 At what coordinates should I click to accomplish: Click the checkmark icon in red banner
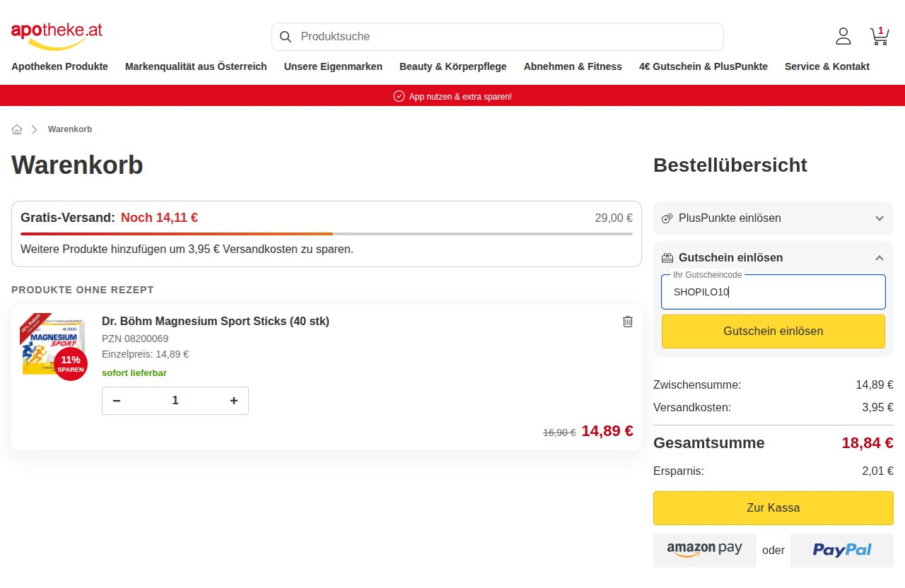[x=399, y=96]
